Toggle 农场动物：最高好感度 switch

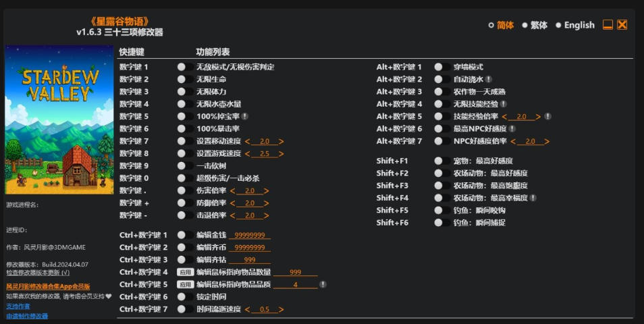tap(442, 173)
